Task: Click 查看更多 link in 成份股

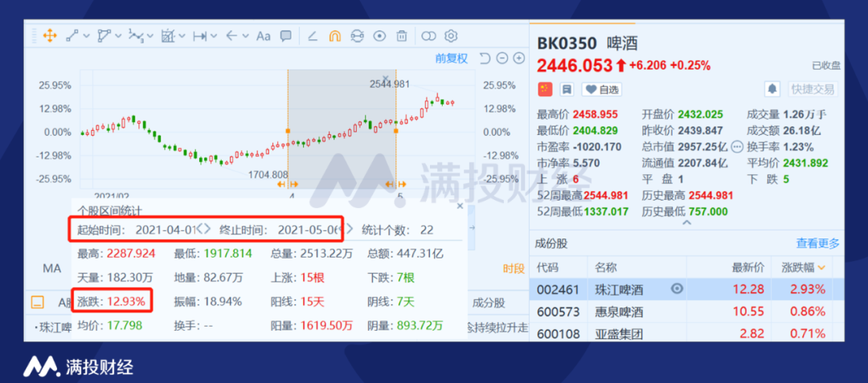Action: point(817,243)
